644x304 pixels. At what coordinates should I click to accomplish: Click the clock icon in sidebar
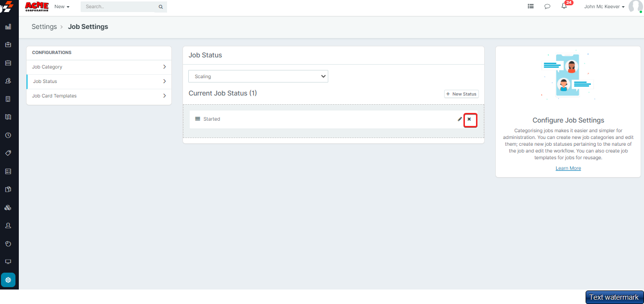point(8,135)
